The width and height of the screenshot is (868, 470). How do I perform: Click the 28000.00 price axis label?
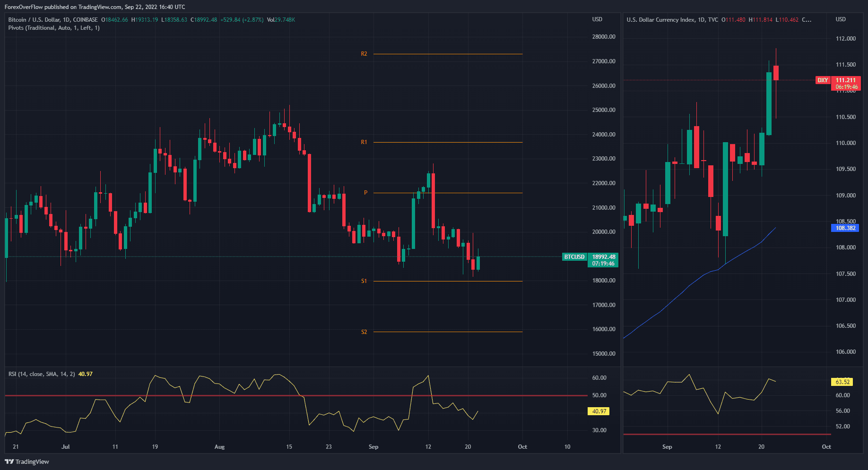[x=604, y=37]
